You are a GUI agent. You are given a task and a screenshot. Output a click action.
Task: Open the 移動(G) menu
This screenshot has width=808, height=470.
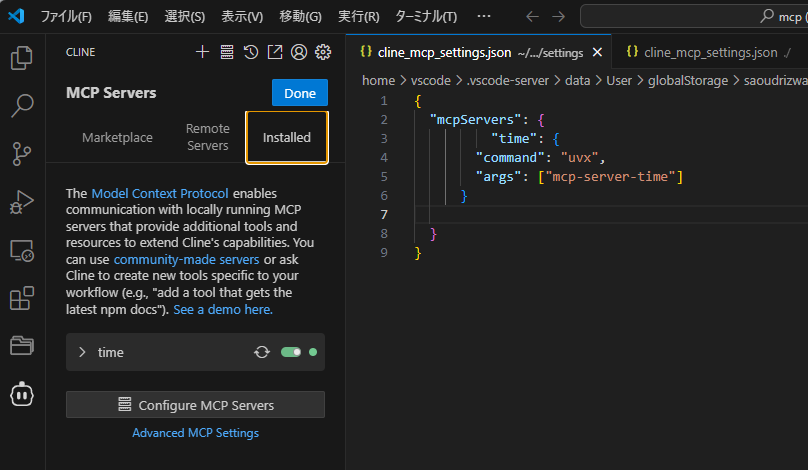(300, 16)
